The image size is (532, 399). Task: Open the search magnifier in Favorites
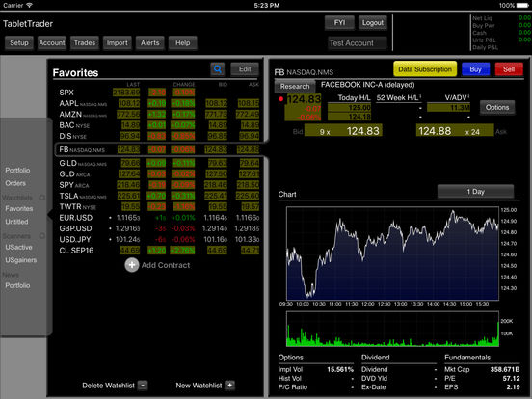218,69
